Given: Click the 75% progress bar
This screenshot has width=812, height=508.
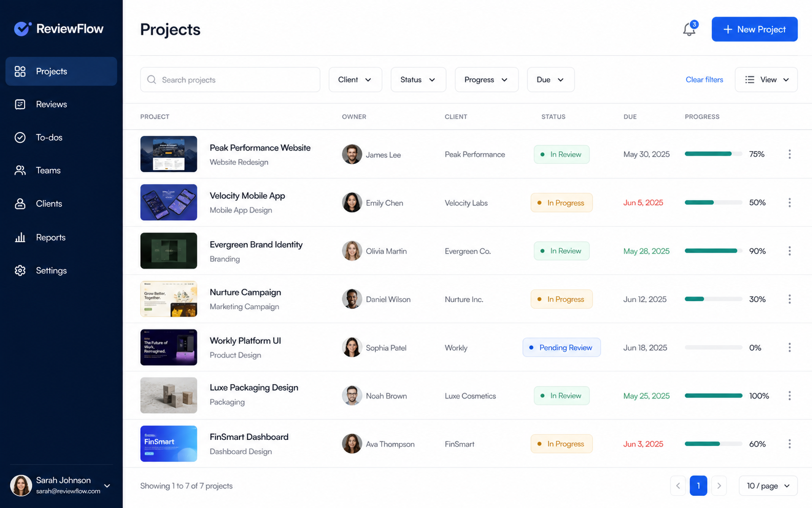Looking at the screenshot, I should (713, 154).
